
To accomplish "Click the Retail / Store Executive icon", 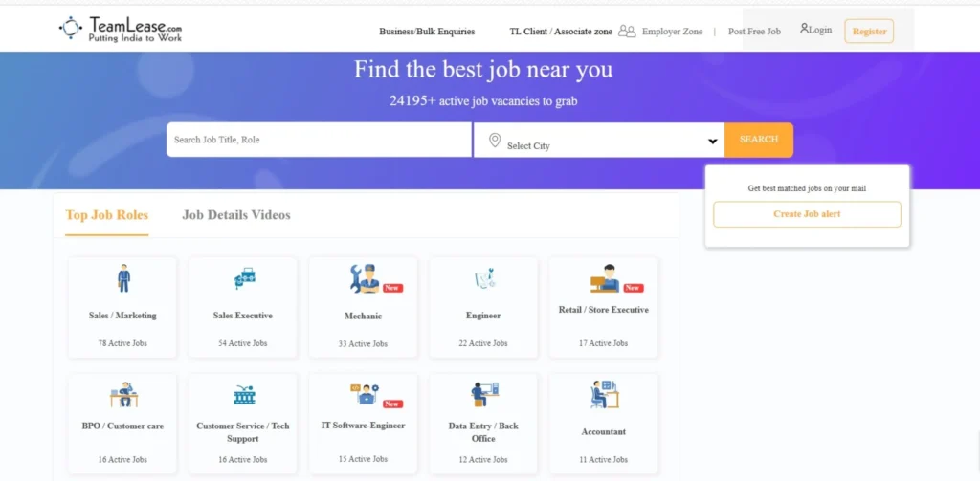I will (x=605, y=278).
